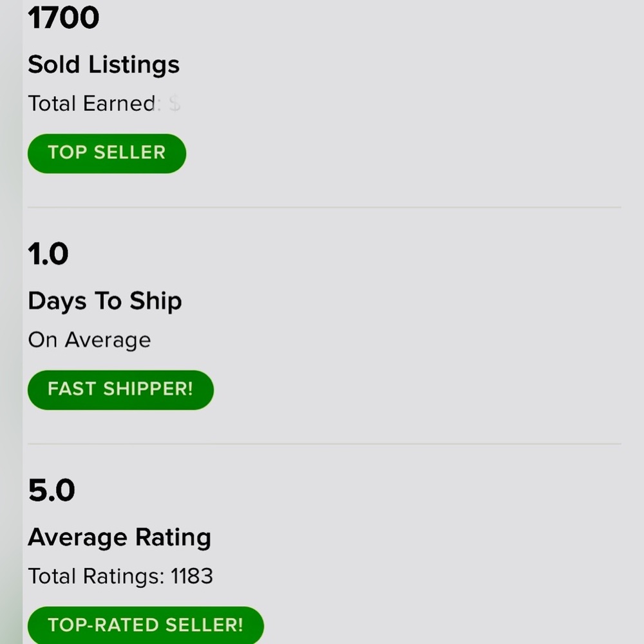Click the 5.0 rating score
The height and width of the screenshot is (644, 644).
click(x=52, y=490)
